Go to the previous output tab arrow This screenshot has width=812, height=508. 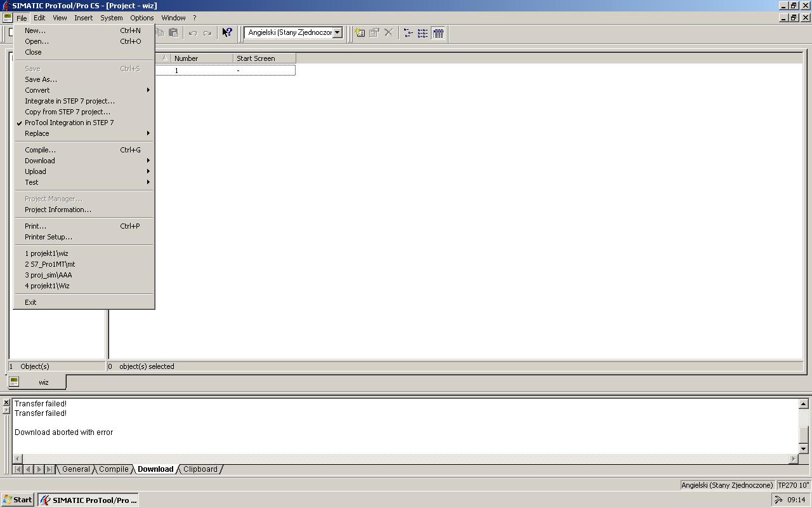tap(28, 469)
